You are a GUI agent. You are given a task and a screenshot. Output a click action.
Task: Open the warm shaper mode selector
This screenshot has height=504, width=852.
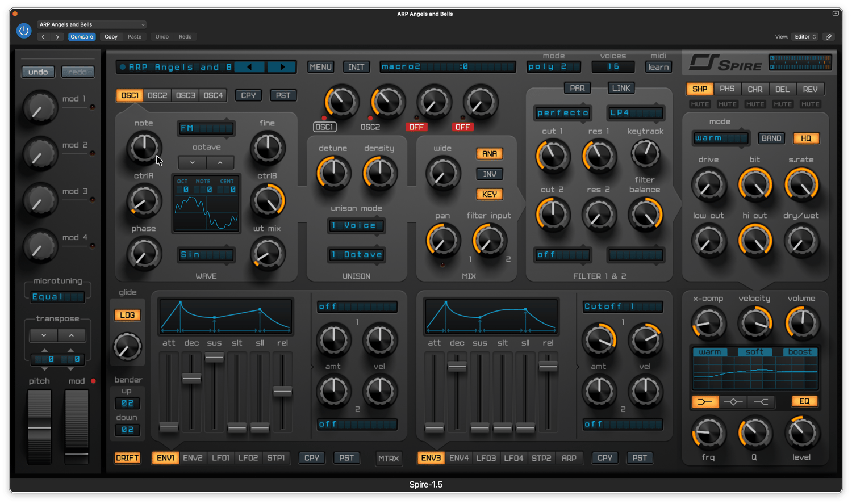point(720,138)
